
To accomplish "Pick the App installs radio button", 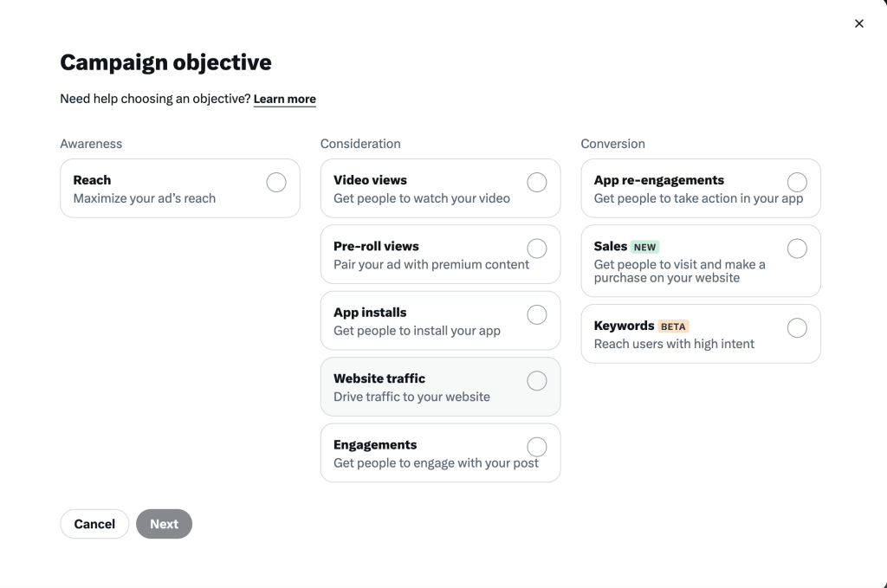I will [537, 314].
